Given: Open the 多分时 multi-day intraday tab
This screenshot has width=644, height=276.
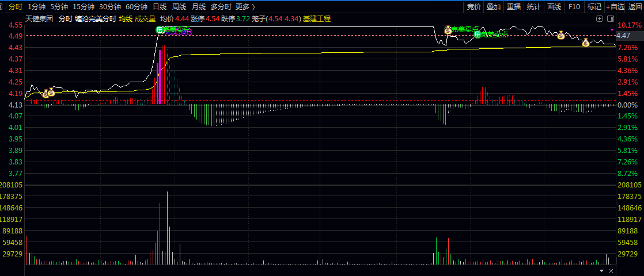Looking at the screenshot, I should [221, 6].
